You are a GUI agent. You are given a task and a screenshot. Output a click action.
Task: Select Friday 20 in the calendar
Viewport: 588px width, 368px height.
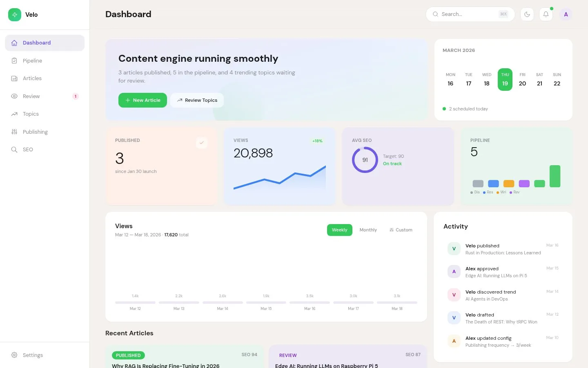tap(522, 79)
